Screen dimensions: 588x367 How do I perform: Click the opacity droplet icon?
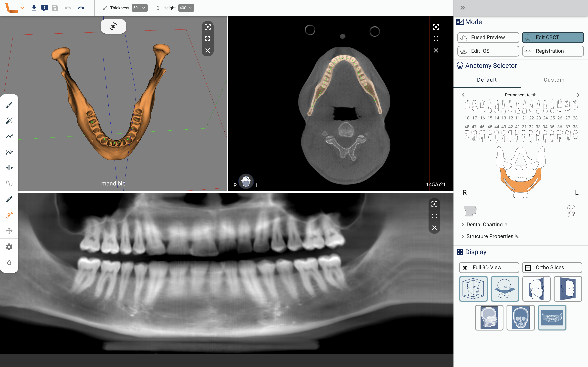click(x=9, y=262)
